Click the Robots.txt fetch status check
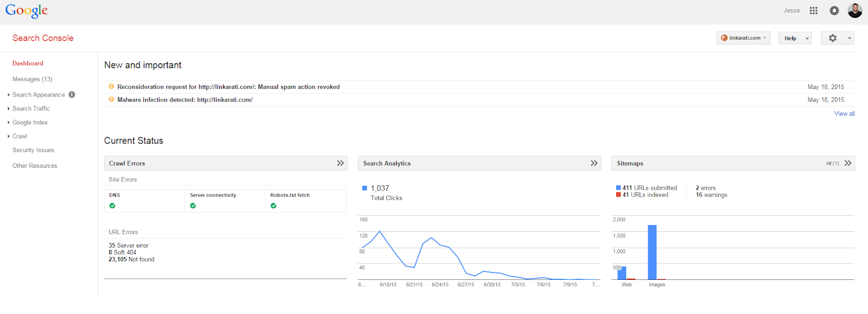Viewport: 868px width, 314px height. click(x=273, y=206)
